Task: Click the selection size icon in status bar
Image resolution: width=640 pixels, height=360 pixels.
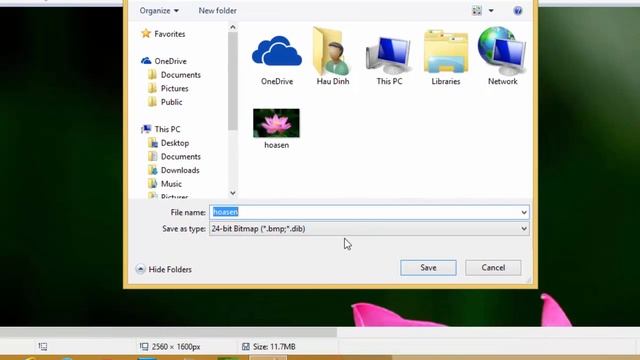Action: pyautogui.click(x=43, y=347)
